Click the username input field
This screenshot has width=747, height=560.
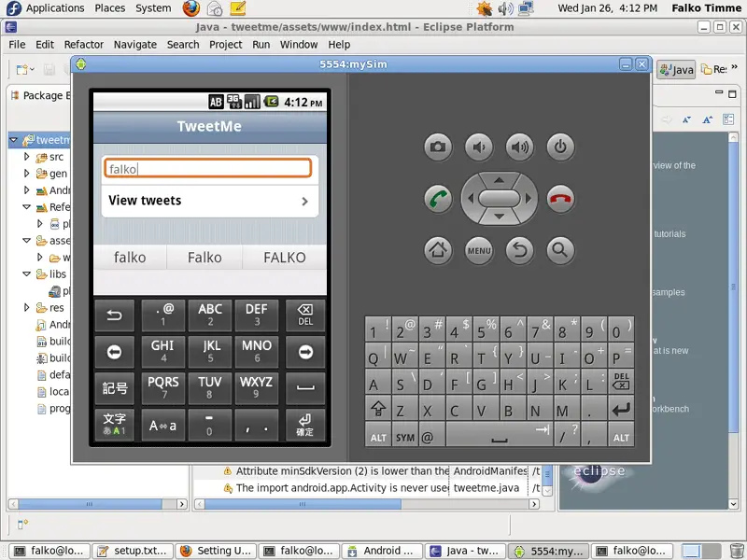click(207, 168)
